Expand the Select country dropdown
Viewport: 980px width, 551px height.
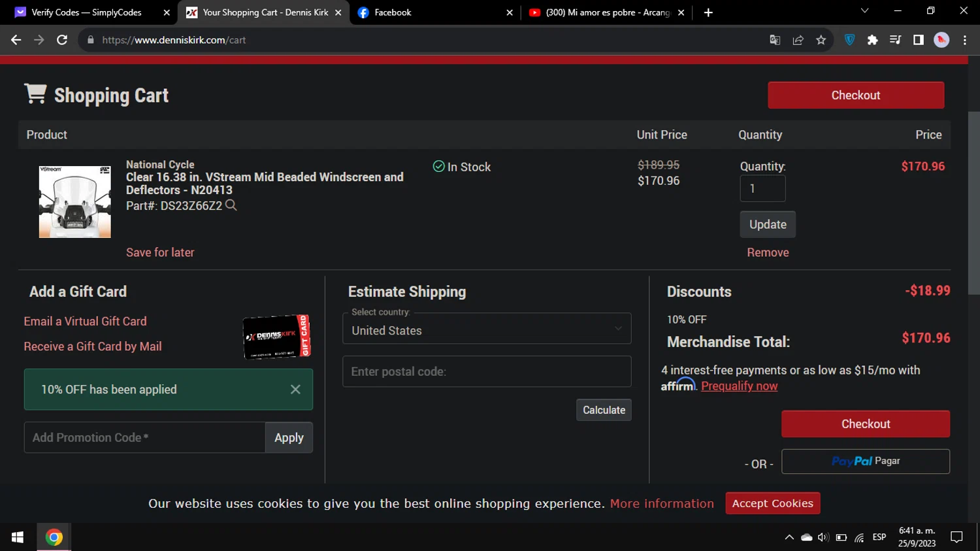pos(487,329)
